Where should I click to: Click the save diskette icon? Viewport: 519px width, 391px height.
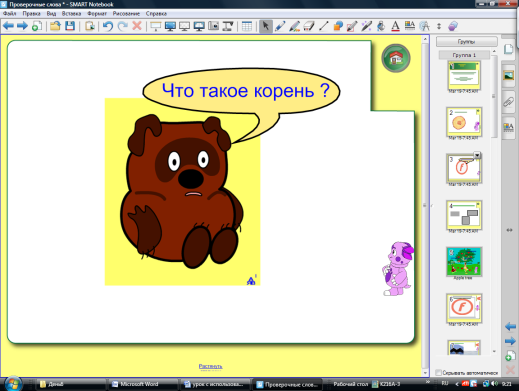tap(70, 26)
